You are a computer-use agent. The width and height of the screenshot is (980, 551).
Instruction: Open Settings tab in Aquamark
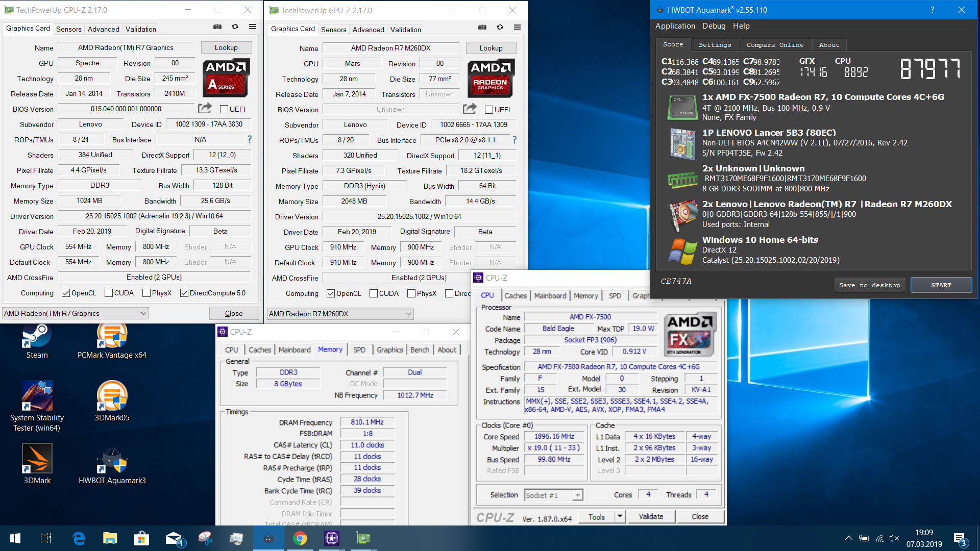(x=715, y=45)
